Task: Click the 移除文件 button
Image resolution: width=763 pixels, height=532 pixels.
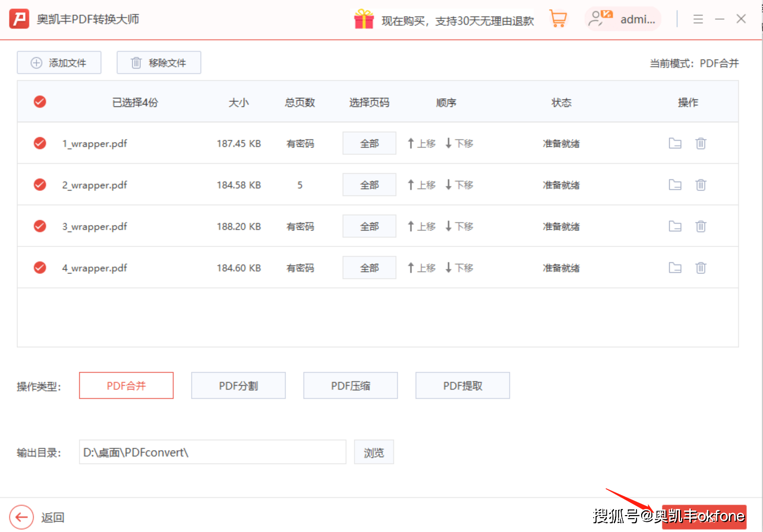Action: [x=159, y=62]
